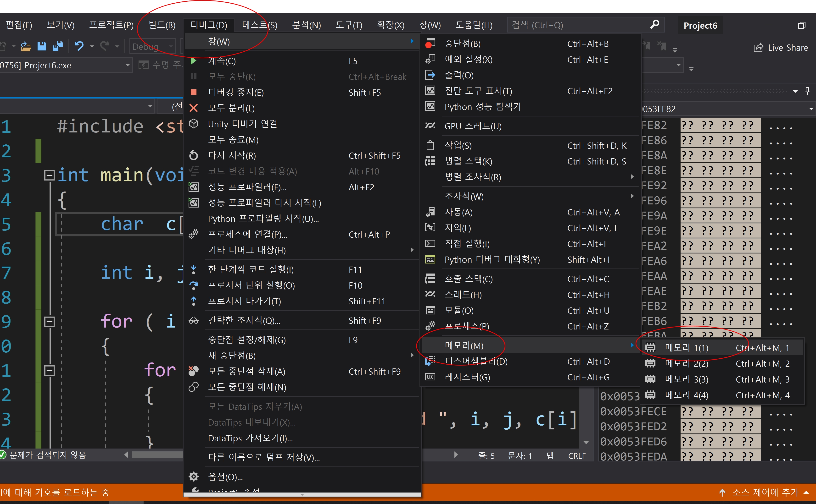Expand 새 중단점(B) submenu
This screenshot has width=816, height=504.
302,355
